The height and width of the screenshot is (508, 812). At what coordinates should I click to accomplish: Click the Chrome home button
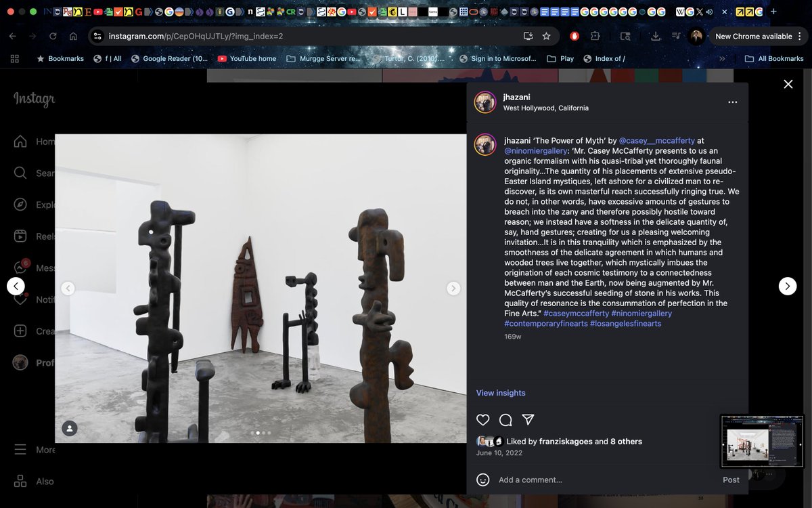coord(73,36)
